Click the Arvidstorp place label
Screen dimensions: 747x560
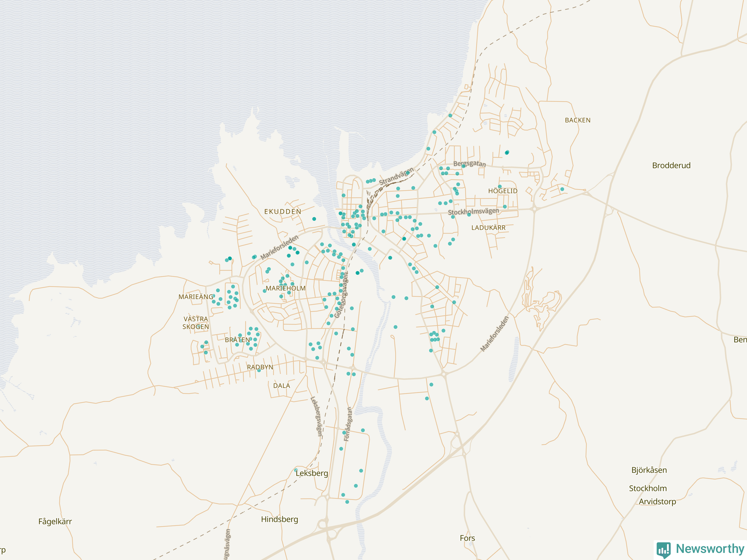[657, 502]
